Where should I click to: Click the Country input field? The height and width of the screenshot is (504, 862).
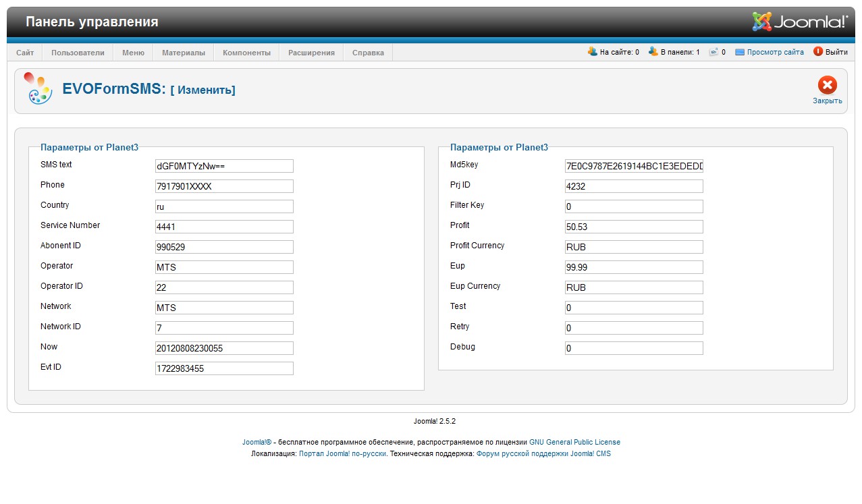click(x=224, y=206)
